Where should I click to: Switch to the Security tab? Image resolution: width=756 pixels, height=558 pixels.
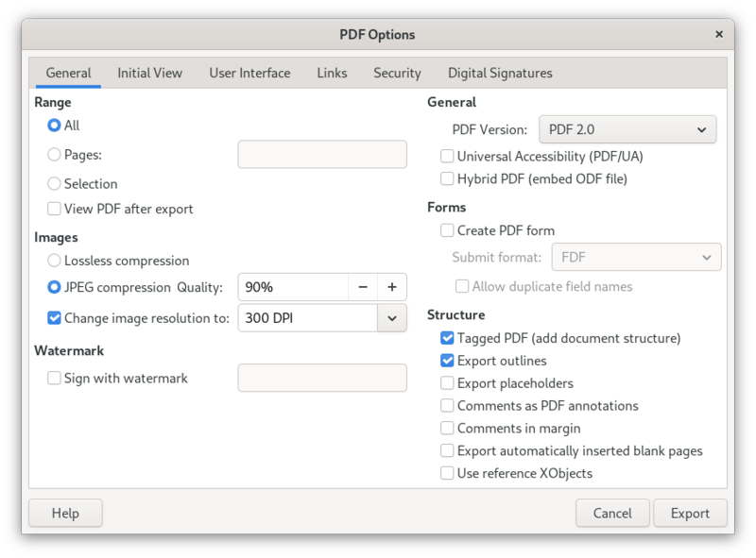(397, 73)
